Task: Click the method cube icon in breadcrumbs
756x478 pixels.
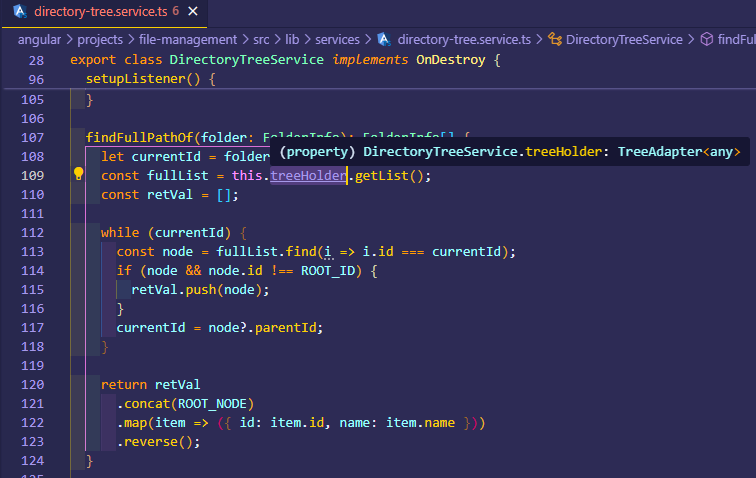Action: tap(706, 40)
